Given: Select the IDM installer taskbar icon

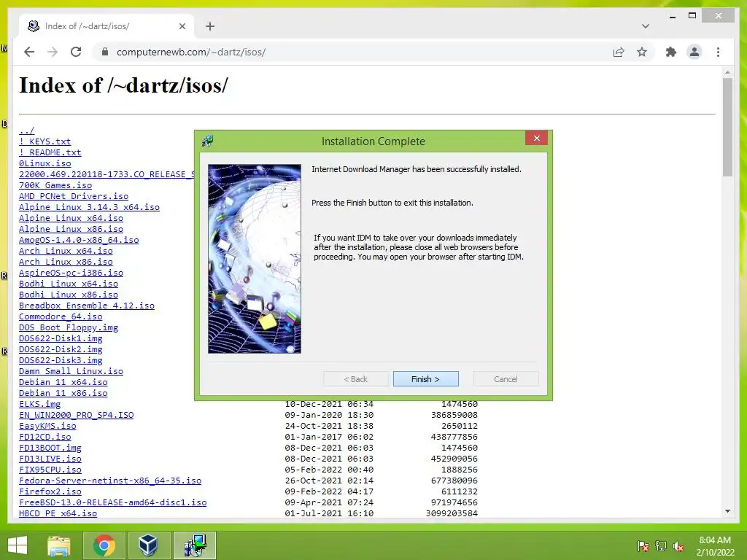Looking at the screenshot, I should [x=194, y=545].
